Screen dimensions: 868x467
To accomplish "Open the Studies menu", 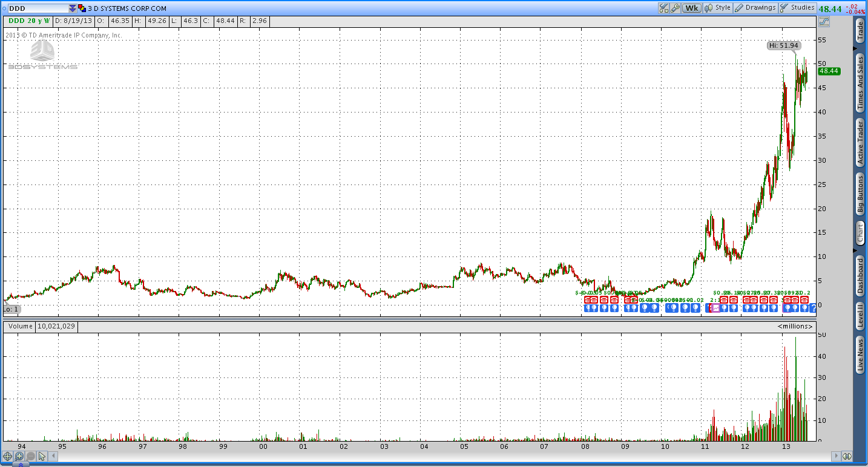I will (x=797, y=8).
